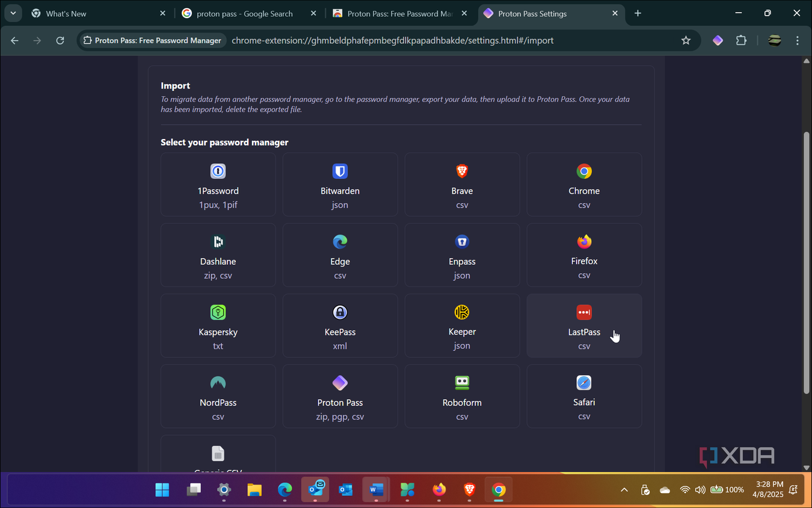Screen dimensions: 812x508
Task: Click the Bitwarden label text
Action: tap(340, 191)
